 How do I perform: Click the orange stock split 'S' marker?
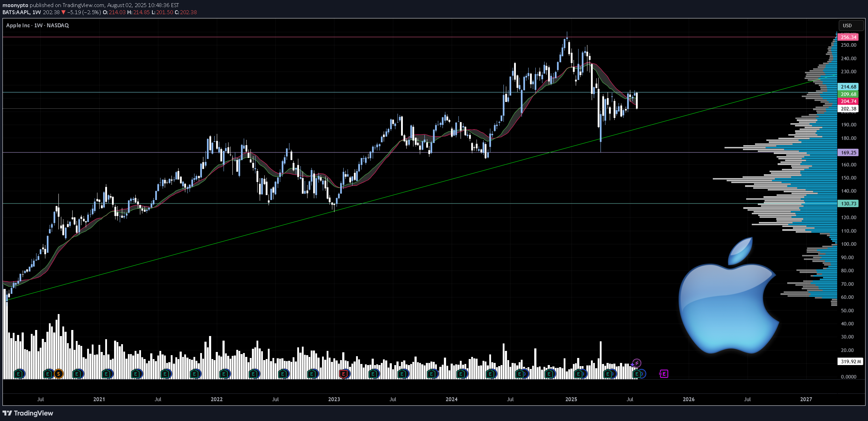click(58, 374)
